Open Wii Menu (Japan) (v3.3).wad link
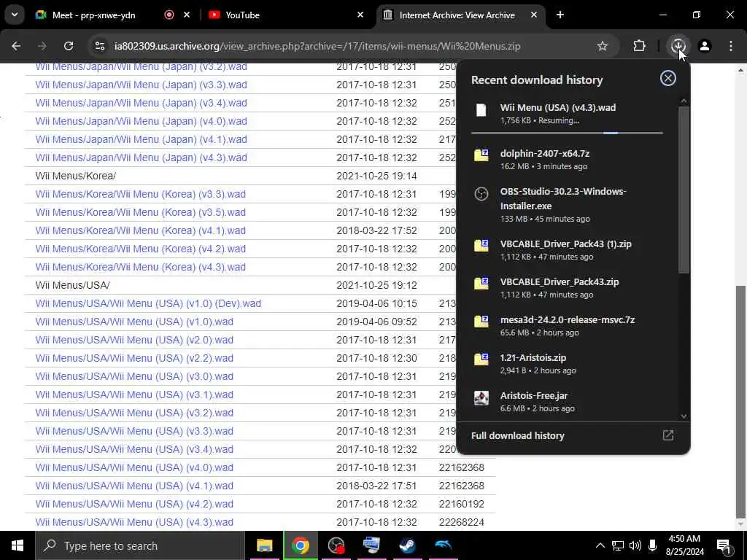747x560 pixels. point(141,85)
